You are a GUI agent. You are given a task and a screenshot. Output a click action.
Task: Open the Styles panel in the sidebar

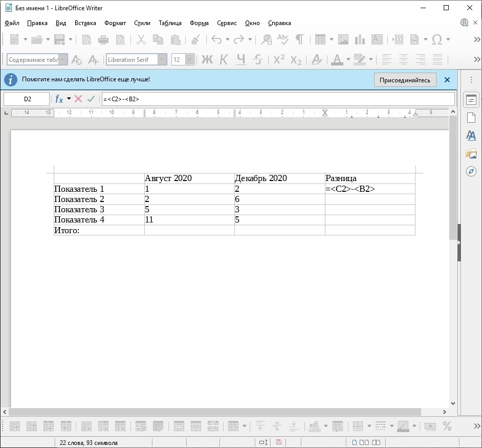click(x=471, y=136)
